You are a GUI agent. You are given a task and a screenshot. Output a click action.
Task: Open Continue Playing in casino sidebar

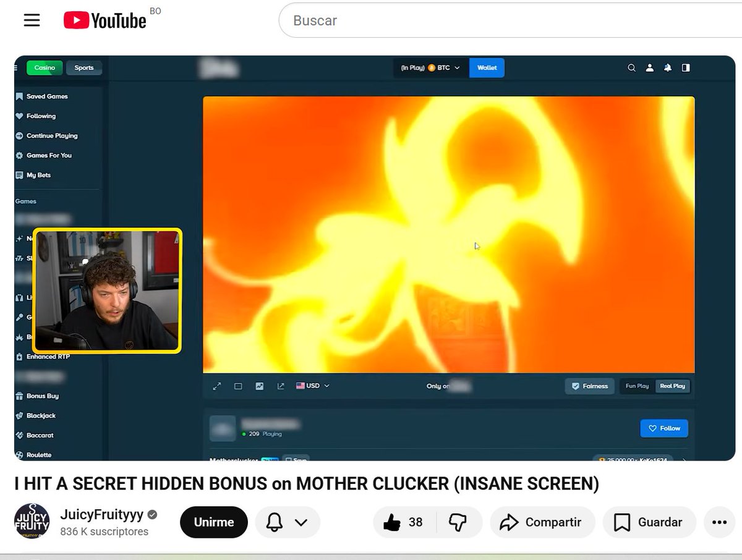pyautogui.click(x=47, y=136)
